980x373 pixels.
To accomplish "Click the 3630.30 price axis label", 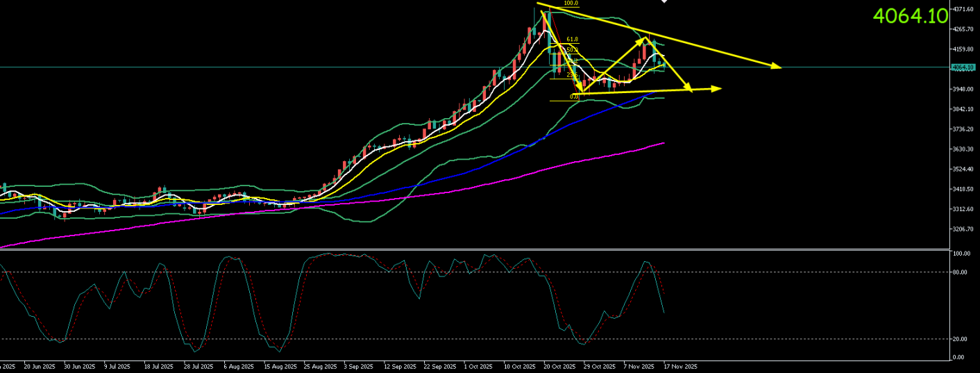I will tap(963, 149).
